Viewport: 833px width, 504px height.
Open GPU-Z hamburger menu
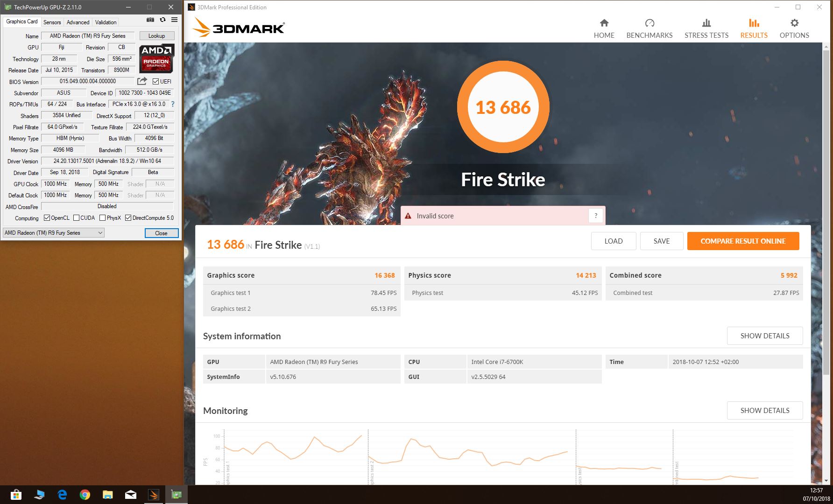coord(174,20)
